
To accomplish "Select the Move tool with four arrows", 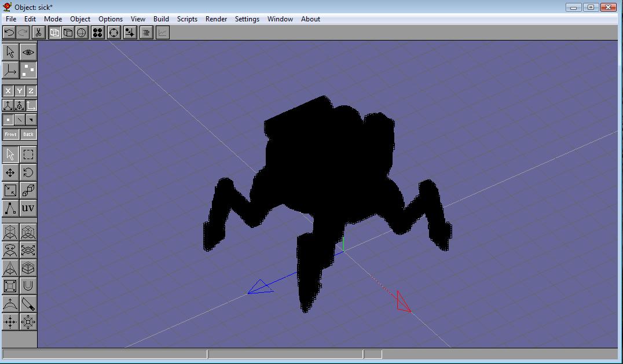I will point(10,172).
